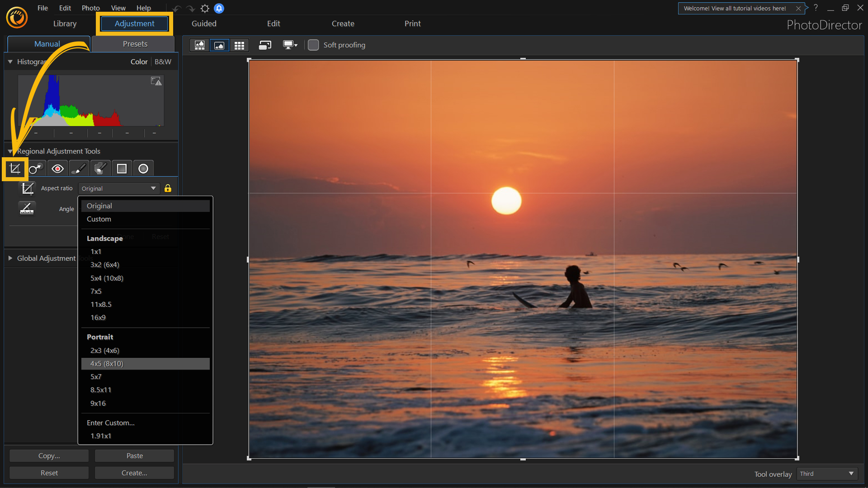Click the PhotoDirector logo icon

[17, 18]
